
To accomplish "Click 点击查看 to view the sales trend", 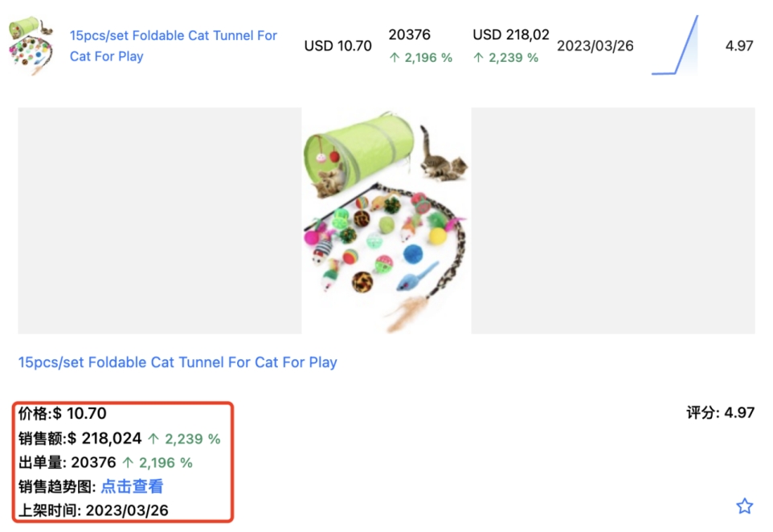I will tap(132, 487).
